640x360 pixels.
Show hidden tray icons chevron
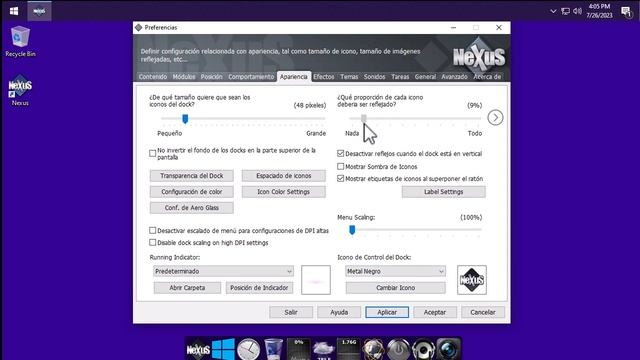click(553, 11)
